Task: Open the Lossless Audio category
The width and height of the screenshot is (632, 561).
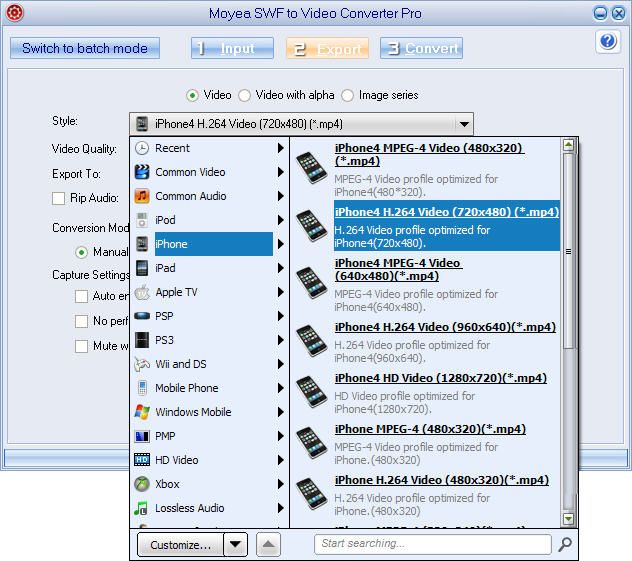Action: [209, 508]
